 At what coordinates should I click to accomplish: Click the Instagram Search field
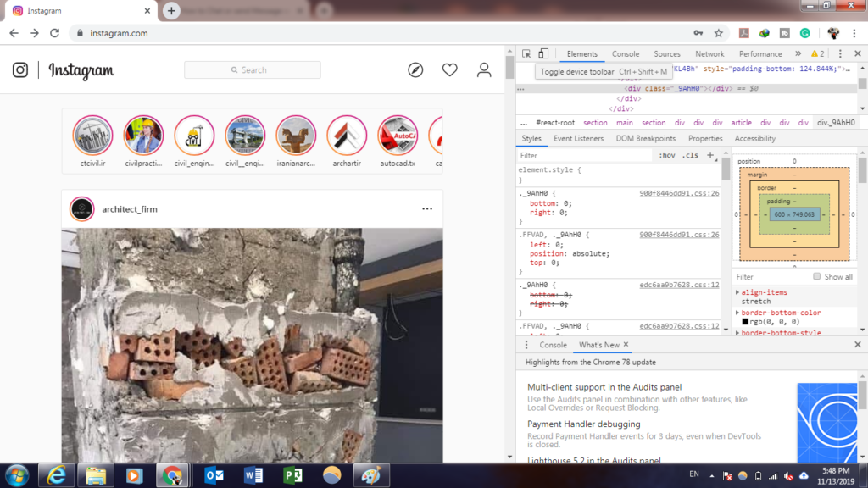point(253,70)
